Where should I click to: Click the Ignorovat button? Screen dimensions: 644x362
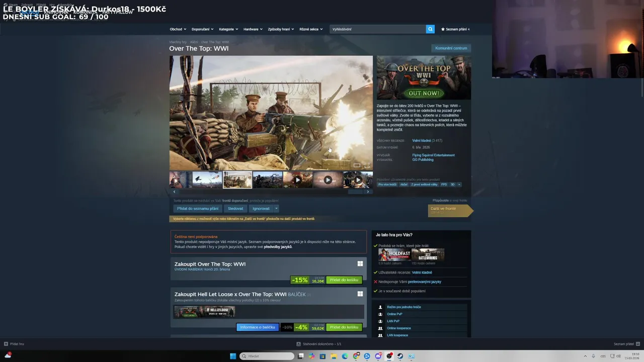point(261,209)
